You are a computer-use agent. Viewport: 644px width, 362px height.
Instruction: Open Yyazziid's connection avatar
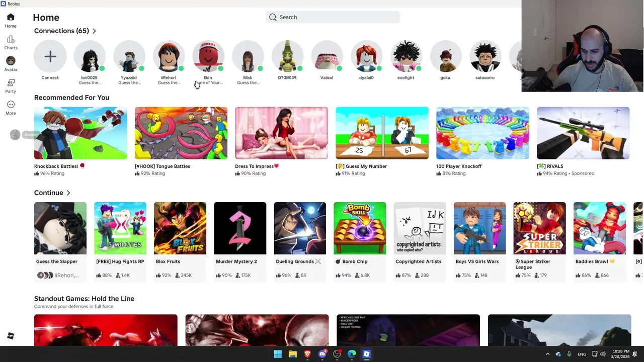[129, 57]
